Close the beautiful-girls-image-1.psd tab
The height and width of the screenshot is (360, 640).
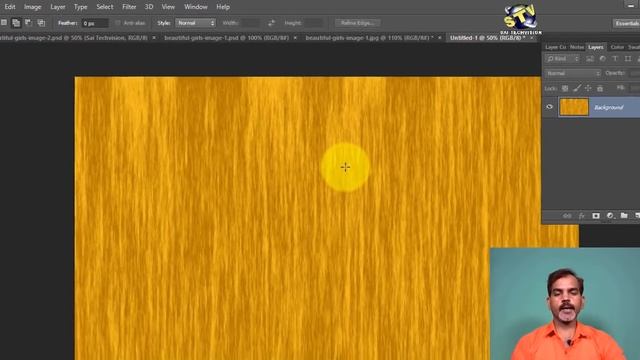295,38
